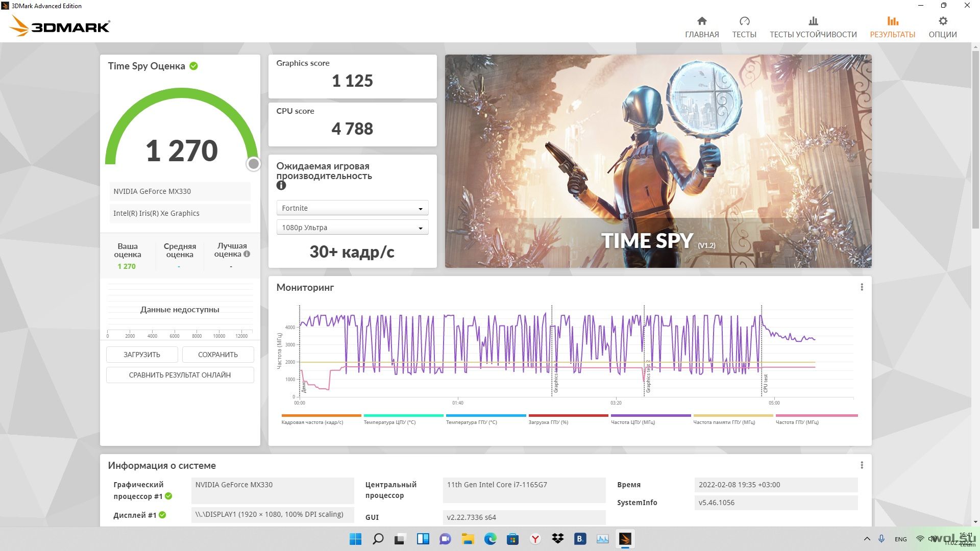Image resolution: width=980 pixels, height=551 pixels.
Task: Open the 1080p Ультра preset dropdown
Action: [x=352, y=228]
